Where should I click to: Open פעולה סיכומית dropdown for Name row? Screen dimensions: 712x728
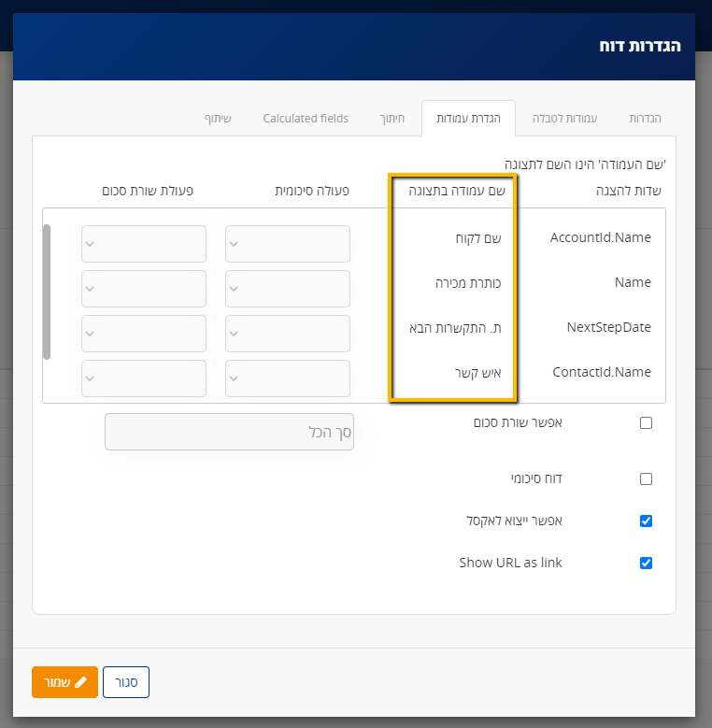click(x=288, y=289)
